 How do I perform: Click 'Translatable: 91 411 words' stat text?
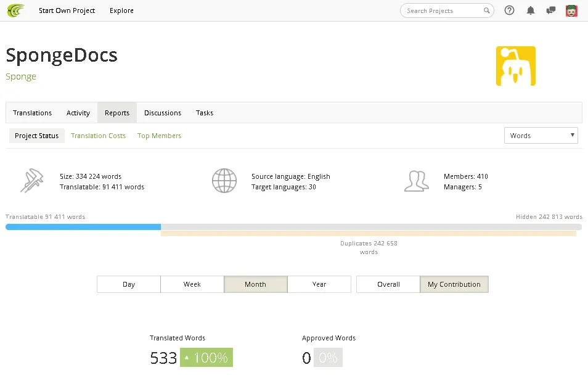[102, 187]
